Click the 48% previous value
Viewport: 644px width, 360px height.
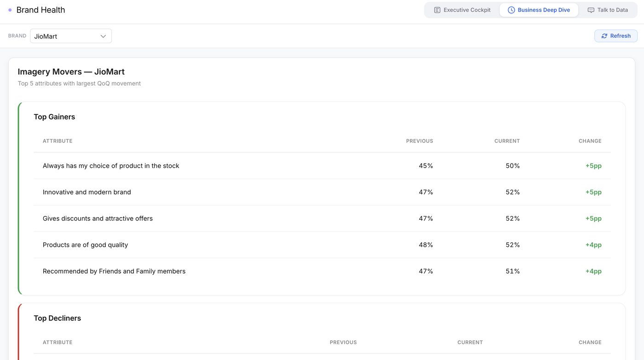426,245
